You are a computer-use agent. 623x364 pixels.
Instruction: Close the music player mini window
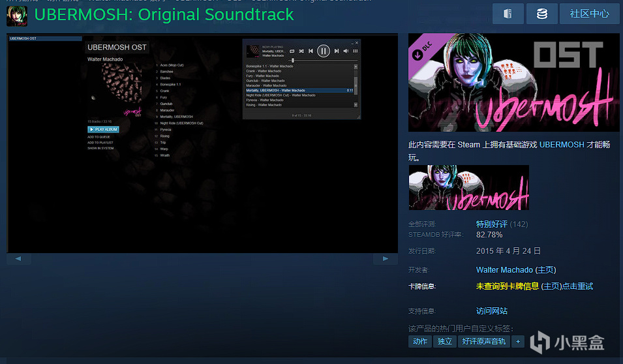(x=357, y=42)
